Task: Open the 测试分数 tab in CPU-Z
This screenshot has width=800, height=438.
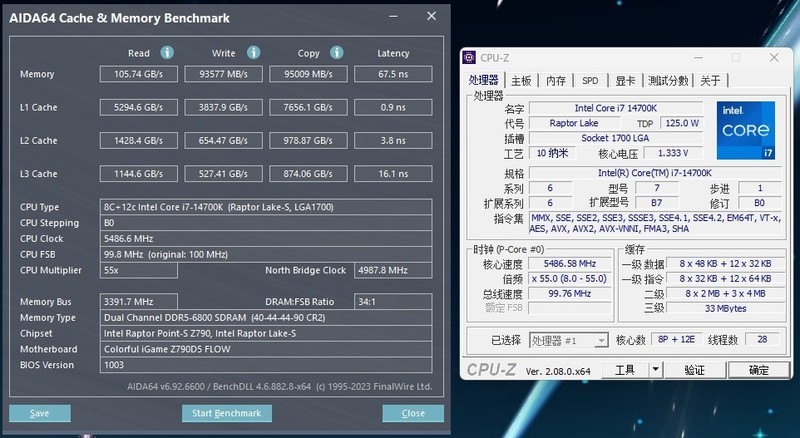Action: (x=668, y=81)
